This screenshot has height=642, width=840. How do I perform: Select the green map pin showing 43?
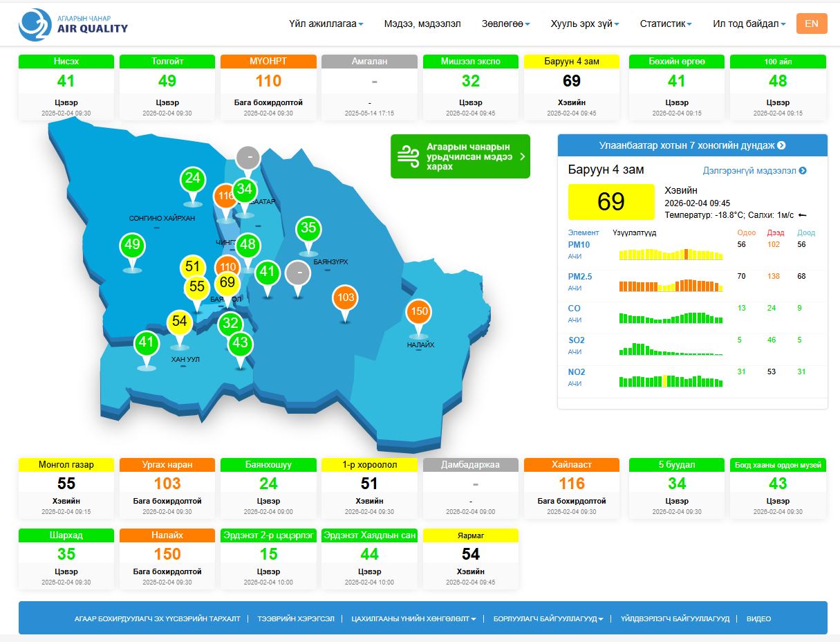coord(240,343)
